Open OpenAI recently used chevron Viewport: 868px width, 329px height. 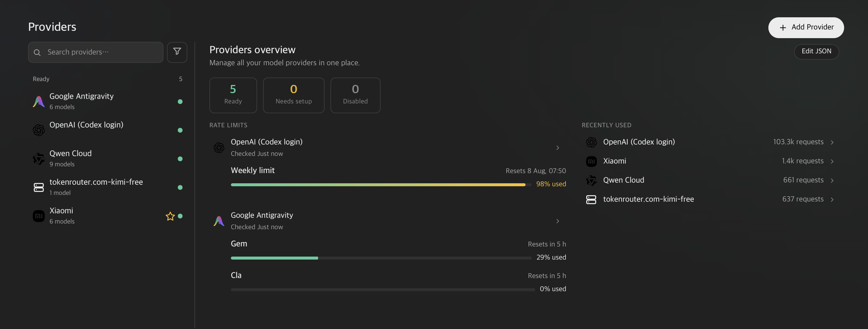832,142
